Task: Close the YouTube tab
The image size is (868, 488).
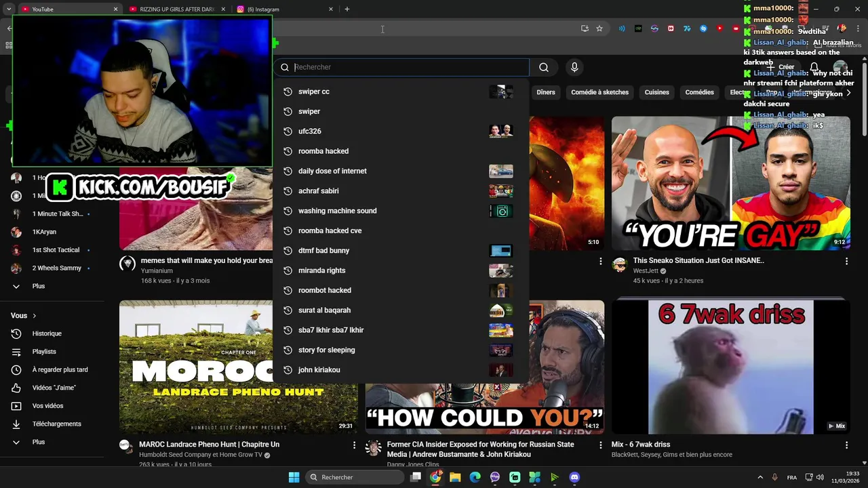Action: [115, 9]
